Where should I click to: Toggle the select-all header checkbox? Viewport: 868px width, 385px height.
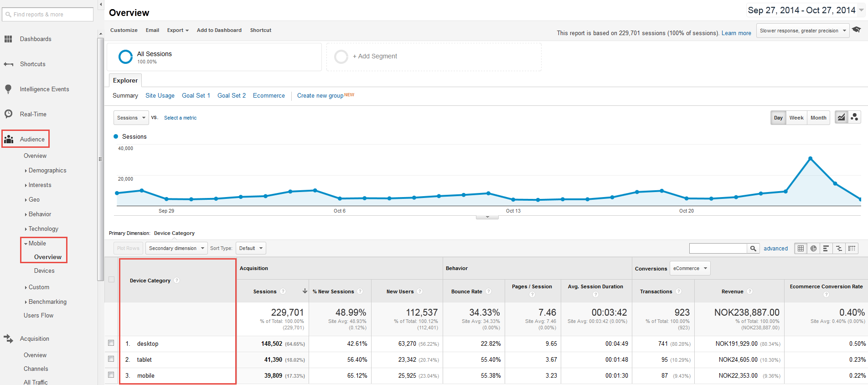[111, 280]
